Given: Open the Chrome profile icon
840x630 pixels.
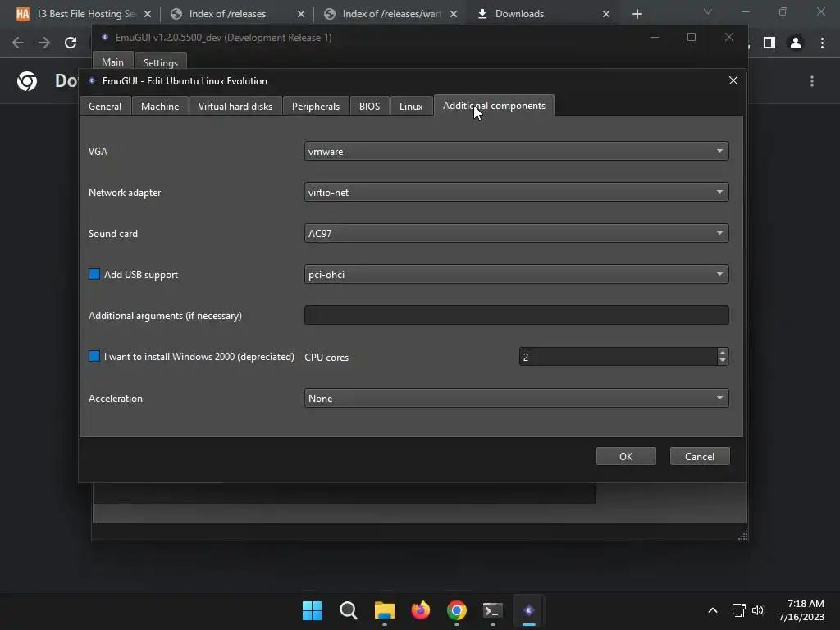Looking at the screenshot, I should (796, 43).
